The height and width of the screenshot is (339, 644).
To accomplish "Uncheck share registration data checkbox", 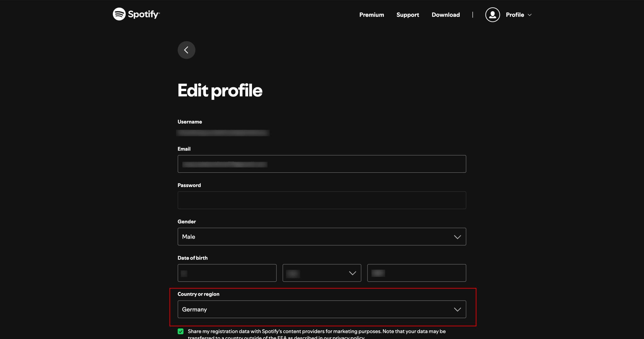I will (x=181, y=331).
